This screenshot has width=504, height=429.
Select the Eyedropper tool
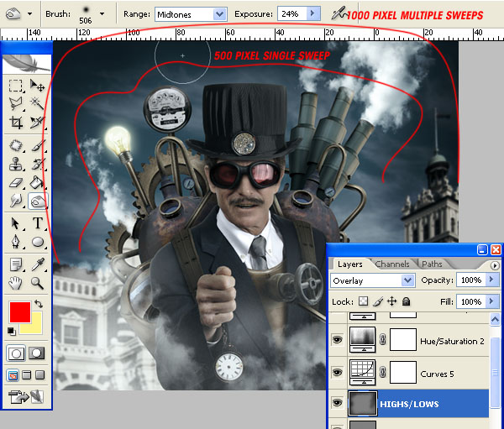38,264
